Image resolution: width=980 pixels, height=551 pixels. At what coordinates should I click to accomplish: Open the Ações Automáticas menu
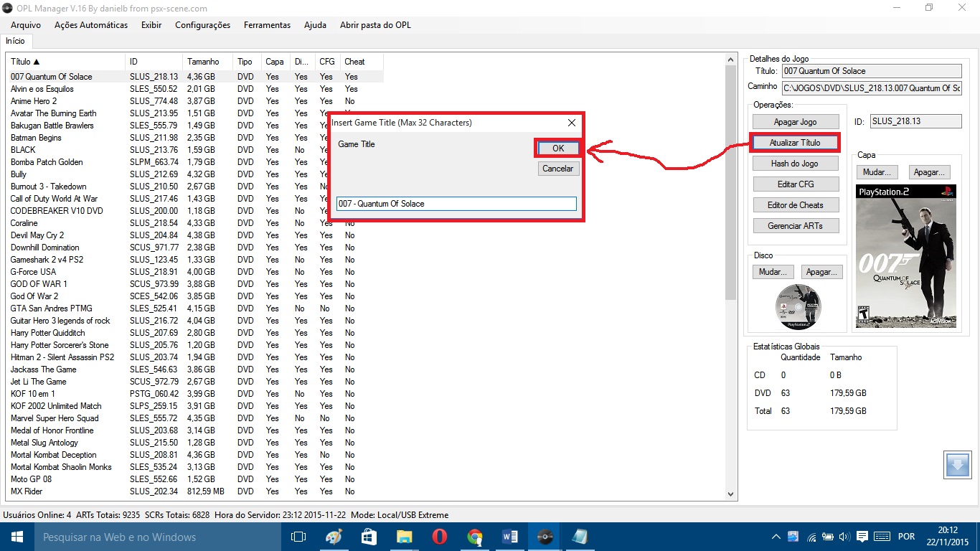coord(91,25)
